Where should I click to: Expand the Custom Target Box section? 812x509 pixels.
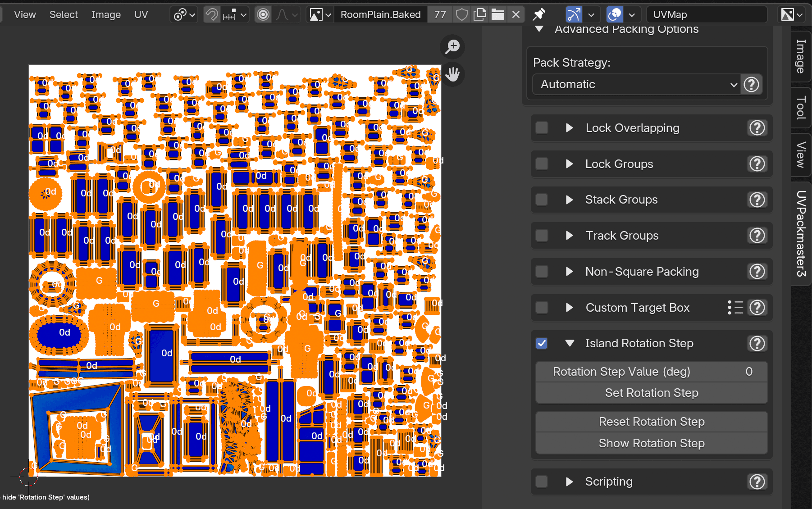click(x=569, y=308)
